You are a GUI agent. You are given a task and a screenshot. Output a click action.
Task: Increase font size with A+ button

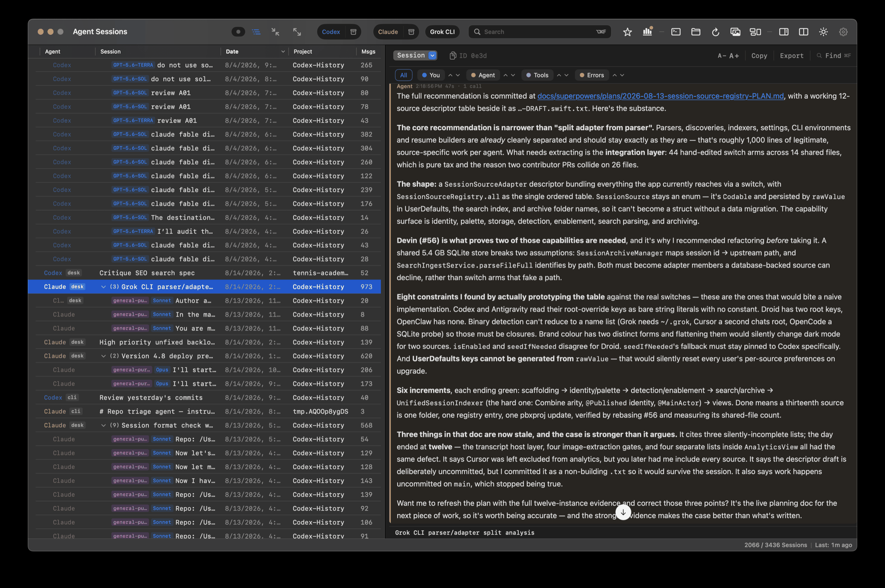click(734, 56)
